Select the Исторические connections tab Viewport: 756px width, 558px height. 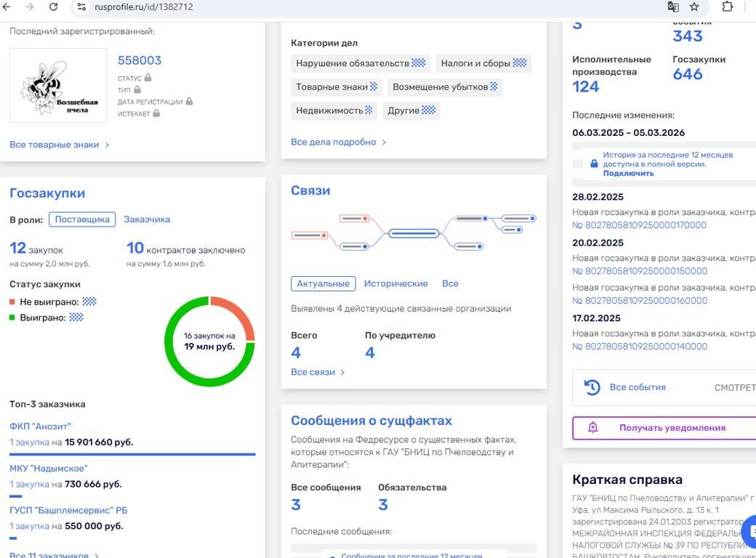[396, 284]
